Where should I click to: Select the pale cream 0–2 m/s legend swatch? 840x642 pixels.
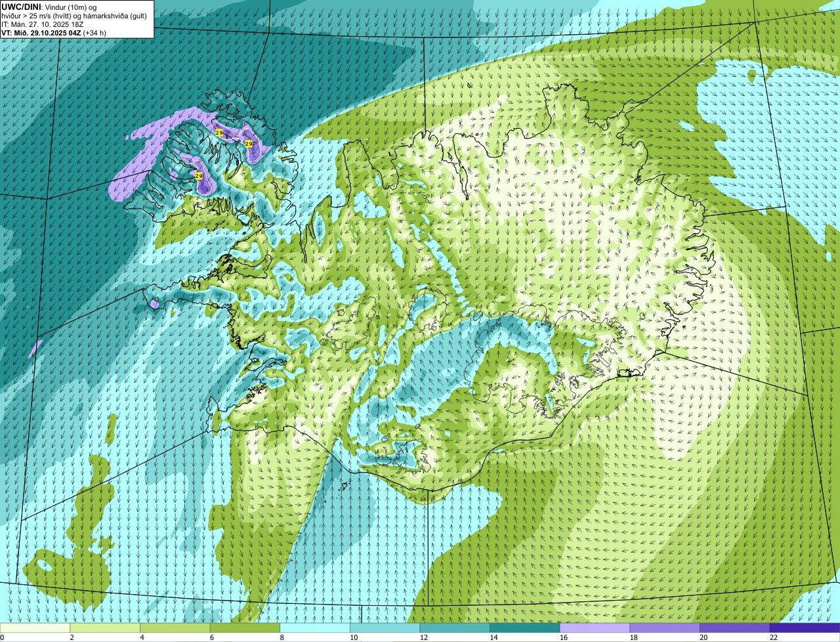35,628
